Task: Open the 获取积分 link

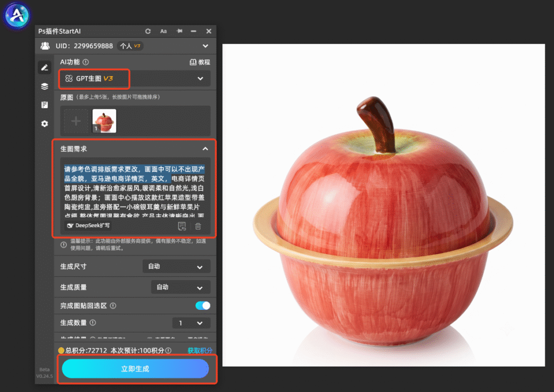Action: (200, 350)
